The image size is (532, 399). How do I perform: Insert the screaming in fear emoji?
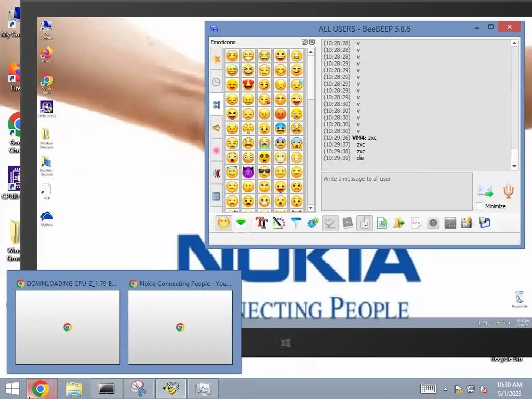pos(297,143)
